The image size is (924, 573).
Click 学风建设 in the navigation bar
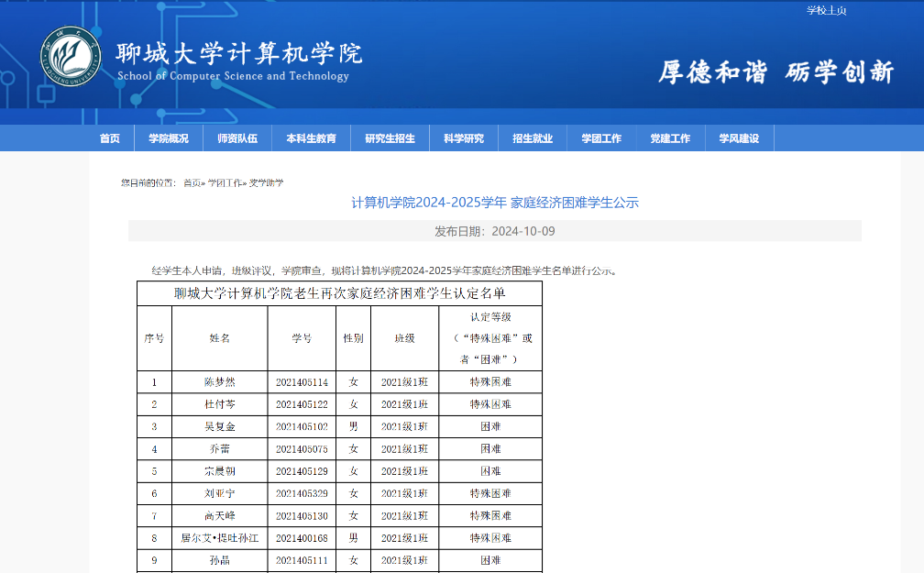click(x=739, y=138)
